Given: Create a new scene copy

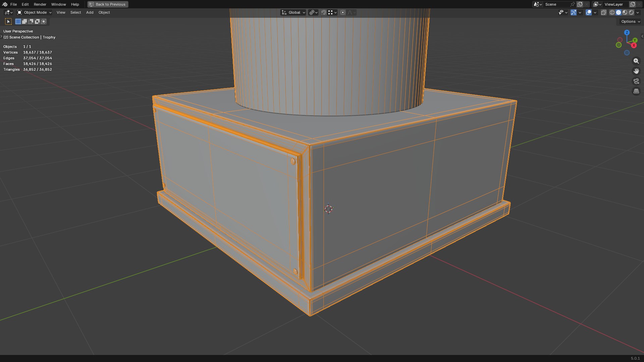Looking at the screenshot, I should coord(580,4).
